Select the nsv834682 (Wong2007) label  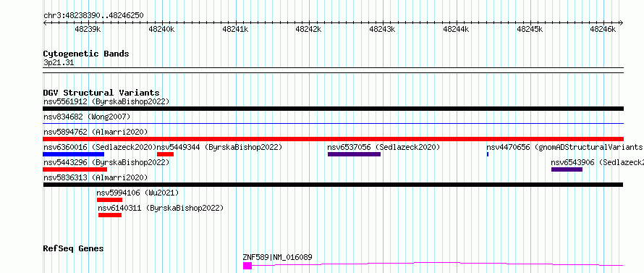(x=87, y=117)
